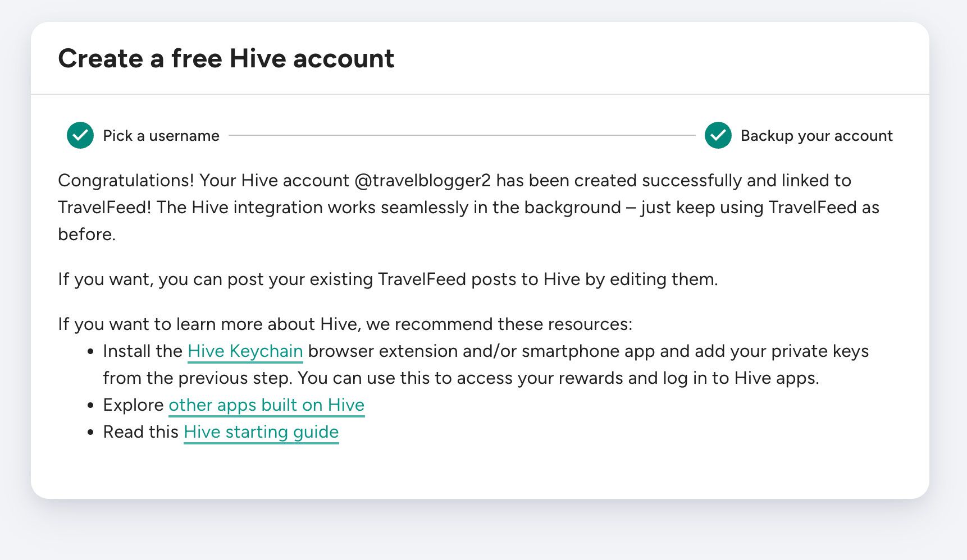Open the other apps built on Hive link
The height and width of the screenshot is (560, 967).
pyautogui.click(x=266, y=405)
